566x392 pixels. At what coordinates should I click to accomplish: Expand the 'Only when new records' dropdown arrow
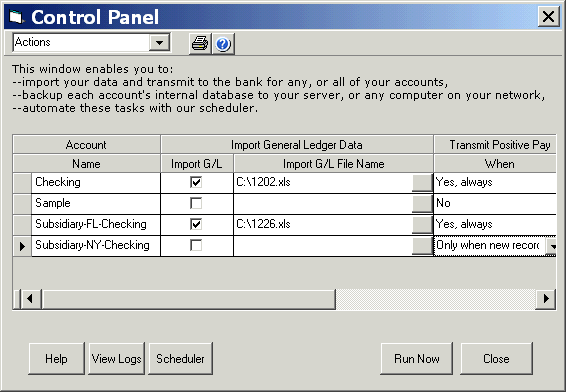pyautogui.click(x=551, y=246)
